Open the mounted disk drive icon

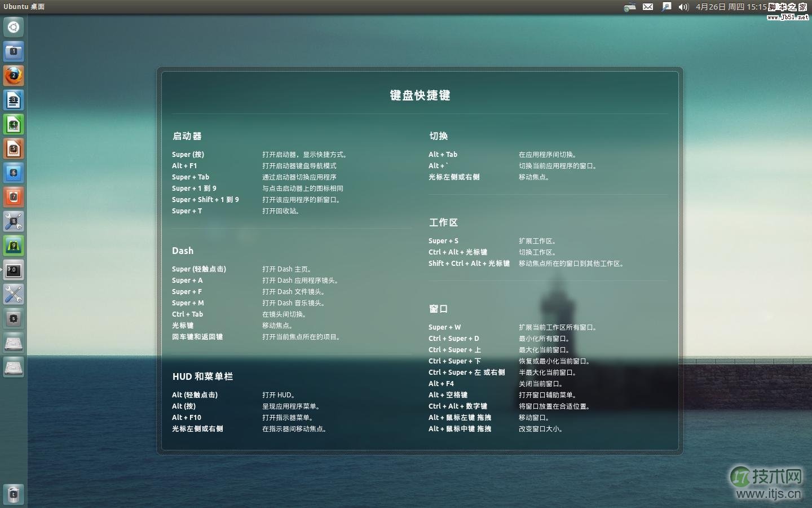click(13, 343)
